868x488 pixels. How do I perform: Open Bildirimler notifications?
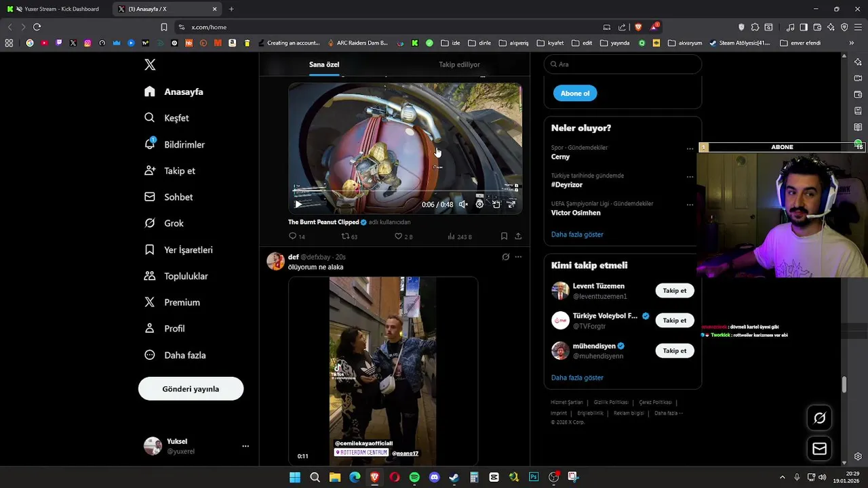174,144
